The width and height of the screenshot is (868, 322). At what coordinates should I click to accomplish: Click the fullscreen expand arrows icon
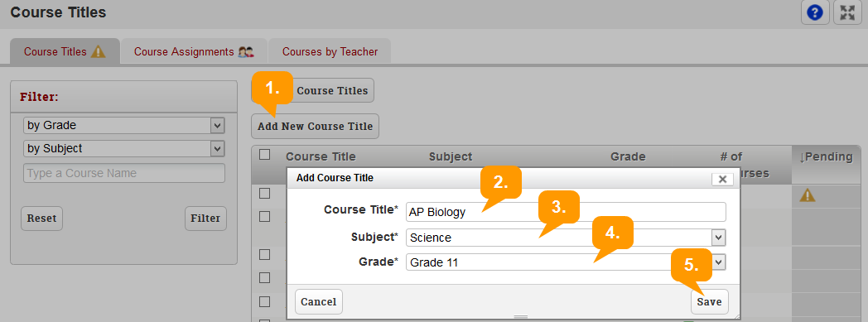(x=847, y=12)
